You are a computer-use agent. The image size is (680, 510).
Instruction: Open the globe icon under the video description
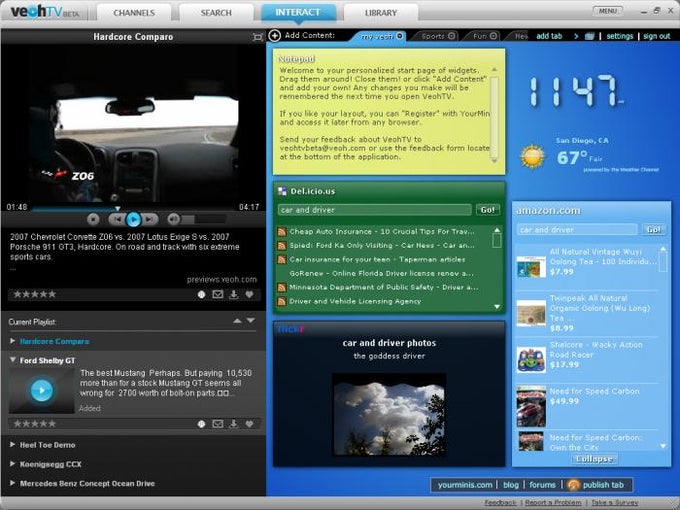pos(201,294)
